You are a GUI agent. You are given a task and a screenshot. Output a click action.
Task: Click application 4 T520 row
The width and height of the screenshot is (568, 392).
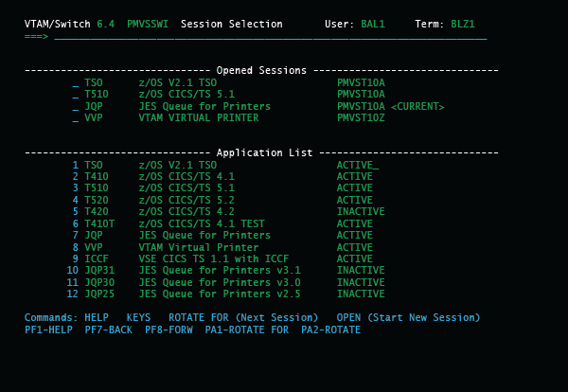click(222, 201)
